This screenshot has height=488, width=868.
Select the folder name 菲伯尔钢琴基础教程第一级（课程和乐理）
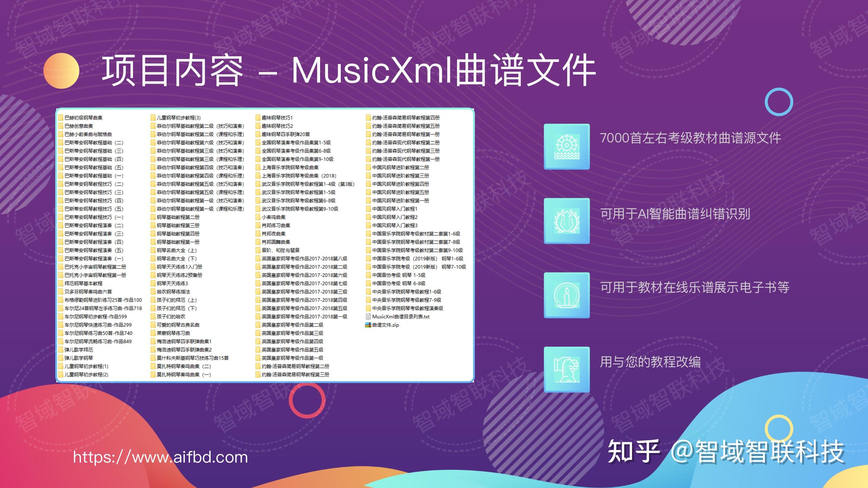[200, 209]
